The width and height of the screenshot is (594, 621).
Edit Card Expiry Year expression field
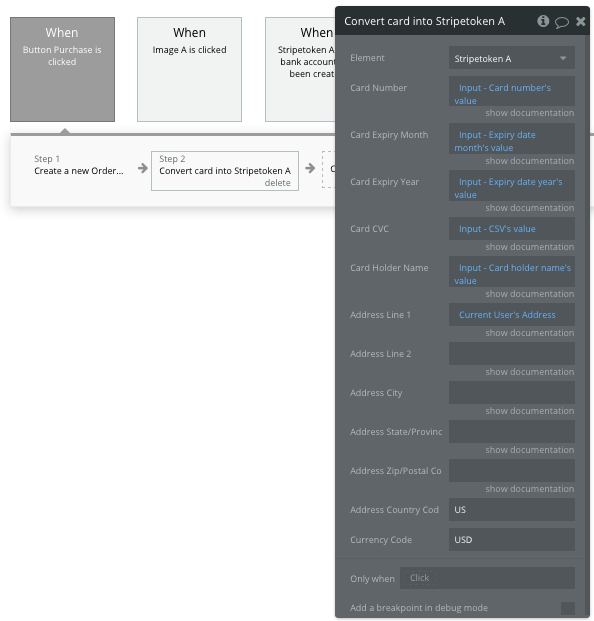[x=512, y=185]
